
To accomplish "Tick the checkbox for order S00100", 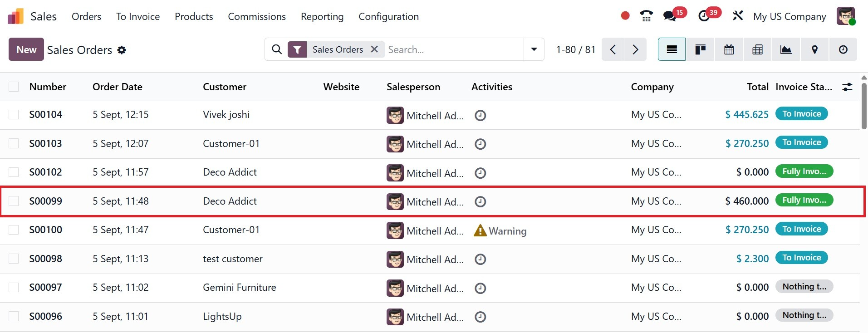I will (14, 230).
